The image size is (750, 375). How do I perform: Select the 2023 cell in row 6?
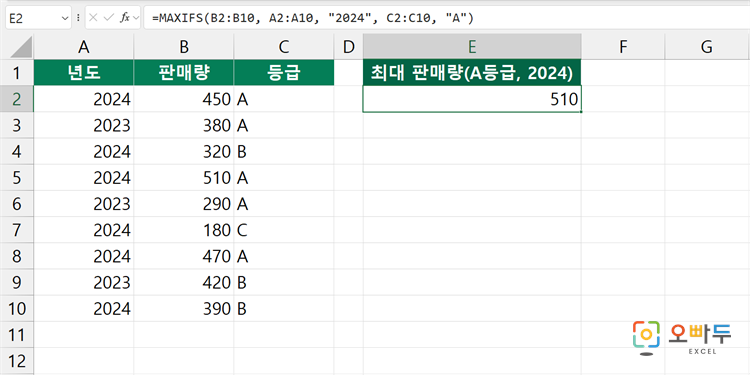pos(84,204)
